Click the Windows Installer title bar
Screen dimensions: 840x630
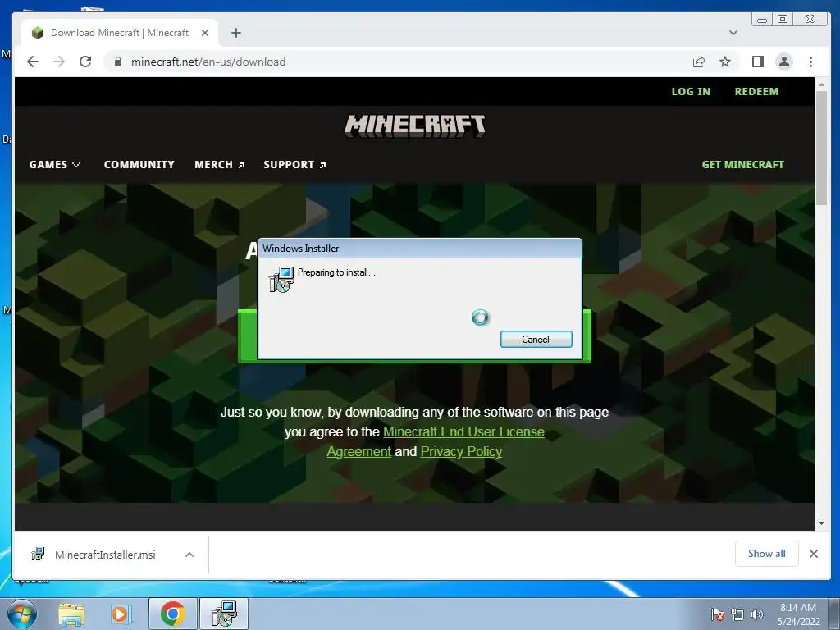[419, 248]
